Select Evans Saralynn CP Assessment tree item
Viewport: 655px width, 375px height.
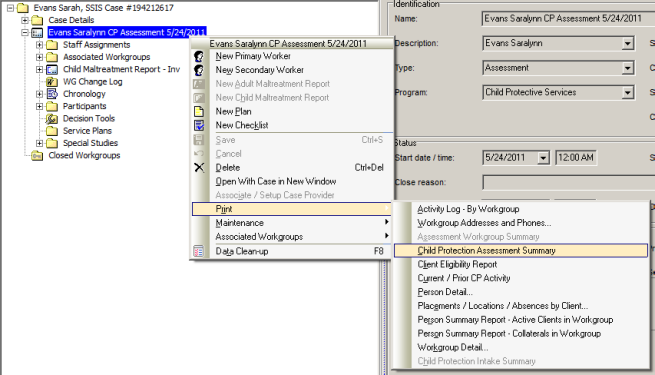(x=127, y=33)
